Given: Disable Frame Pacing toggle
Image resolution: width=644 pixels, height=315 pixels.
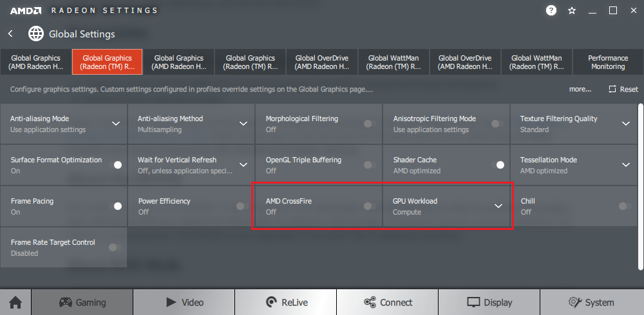Looking at the screenshot, I should [115, 206].
